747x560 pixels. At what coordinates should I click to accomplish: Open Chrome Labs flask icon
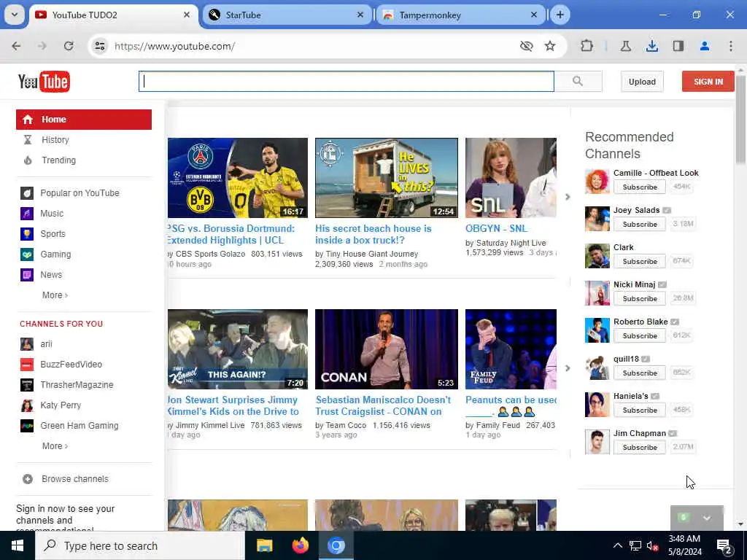pos(625,46)
